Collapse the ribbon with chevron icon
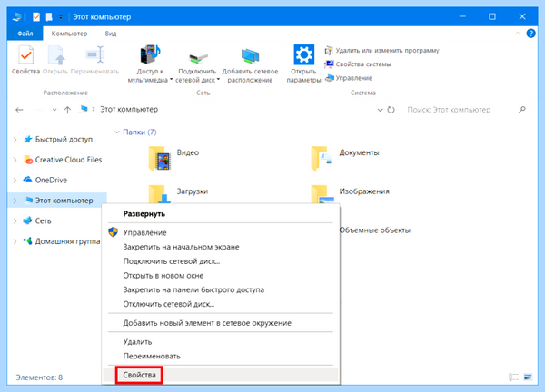Image resolution: width=545 pixels, height=392 pixels. click(x=518, y=34)
